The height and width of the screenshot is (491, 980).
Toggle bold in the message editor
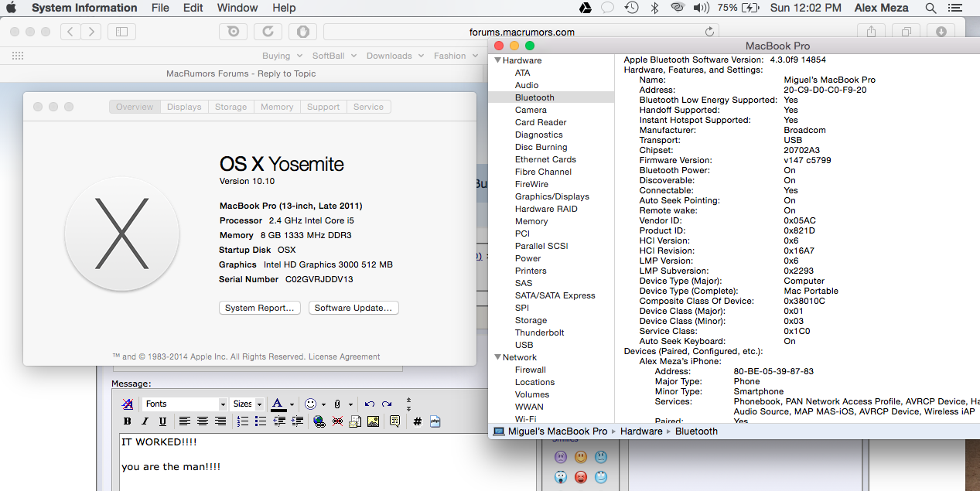click(x=128, y=421)
